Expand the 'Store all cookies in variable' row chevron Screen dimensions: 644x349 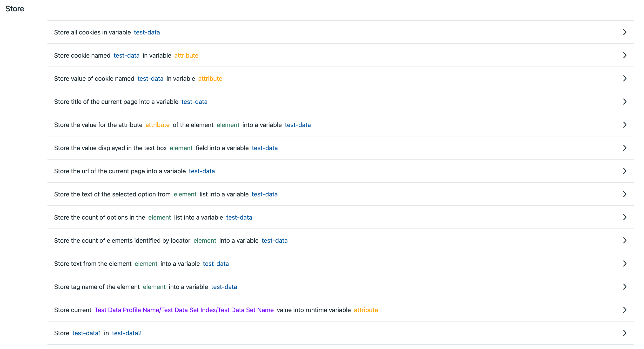624,32
